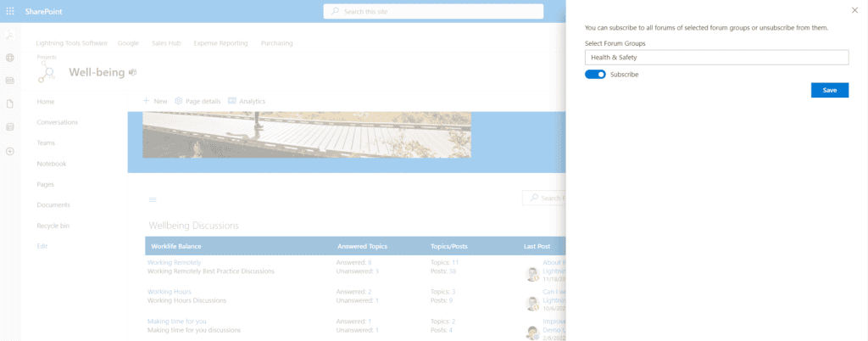This screenshot has width=868, height=341.
Task: Select Expense Reporting in top navigation
Action: (x=220, y=42)
